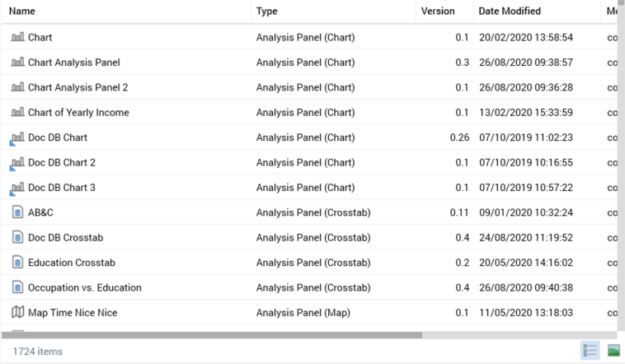Viewport: 625px width, 364px height.
Task: Select Chart Analysis Panel 2 item
Action: 78,87
